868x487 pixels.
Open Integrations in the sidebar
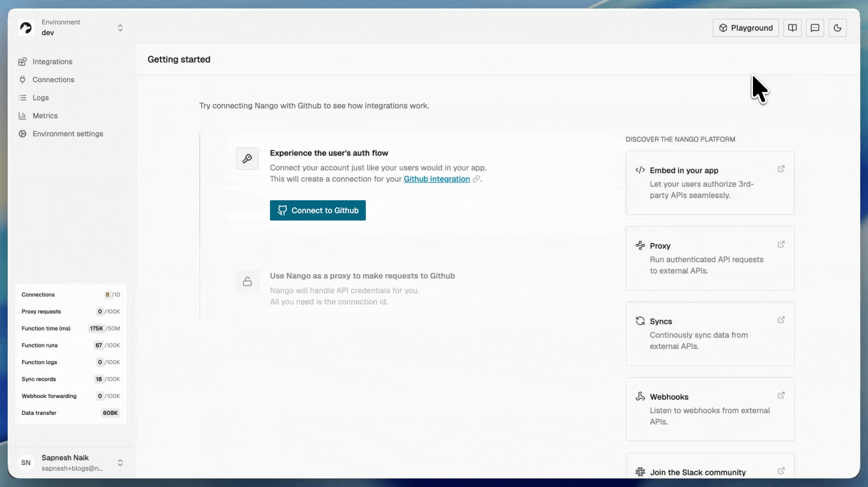52,62
